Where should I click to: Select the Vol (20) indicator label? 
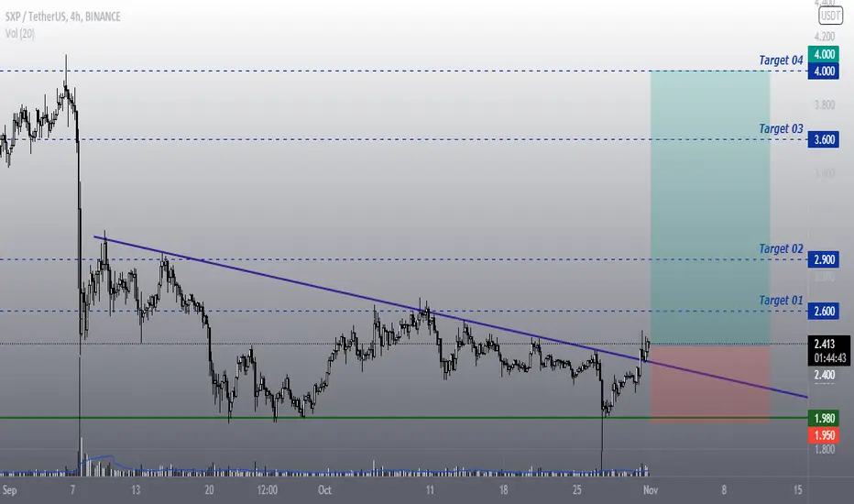pos(20,34)
